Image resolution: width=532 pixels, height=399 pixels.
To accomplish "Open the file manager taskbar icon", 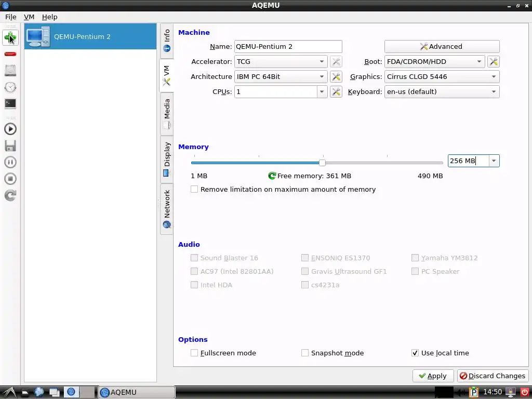I will coord(24,393).
